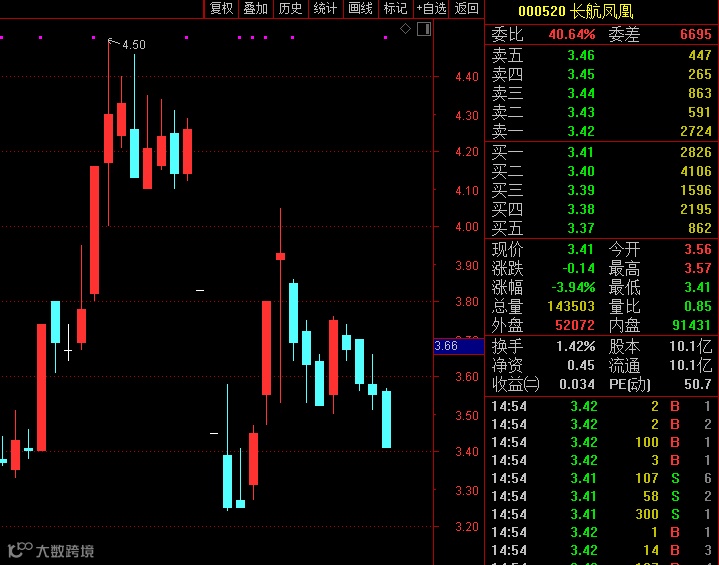Click the stock title 000520 长航凤凰
The width and height of the screenshot is (719, 565).
click(575, 11)
